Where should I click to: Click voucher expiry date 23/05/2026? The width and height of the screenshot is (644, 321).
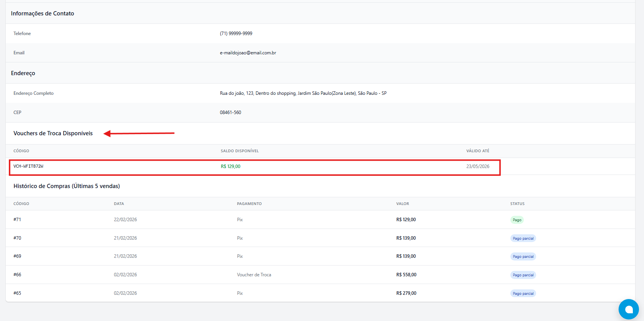(478, 166)
